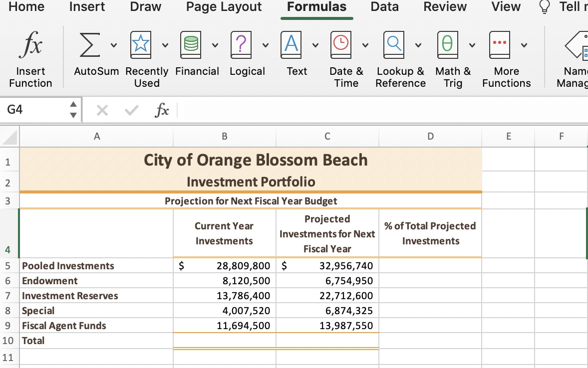Switch to the Data ribbon tab
The height and width of the screenshot is (368, 588).
click(384, 7)
